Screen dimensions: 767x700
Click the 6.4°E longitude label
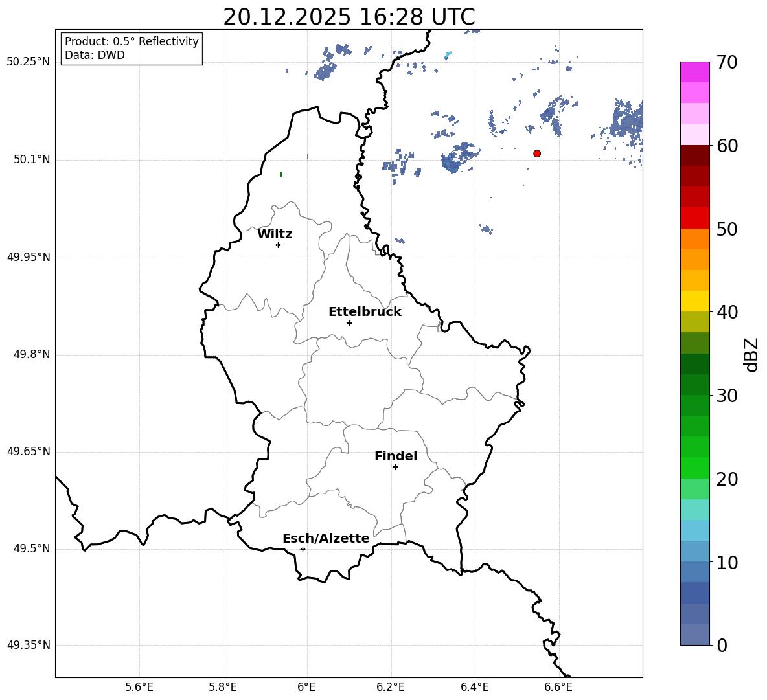(x=474, y=687)
